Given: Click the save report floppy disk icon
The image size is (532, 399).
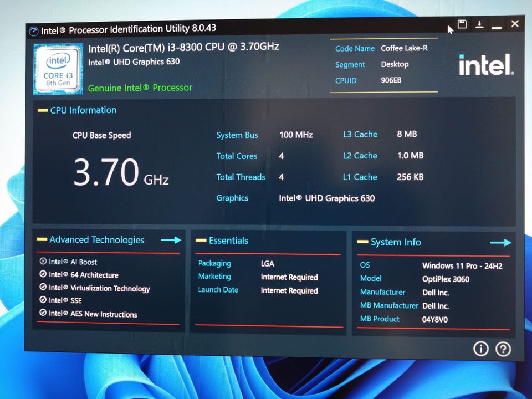Looking at the screenshot, I should pyautogui.click(x=462, y=24).
